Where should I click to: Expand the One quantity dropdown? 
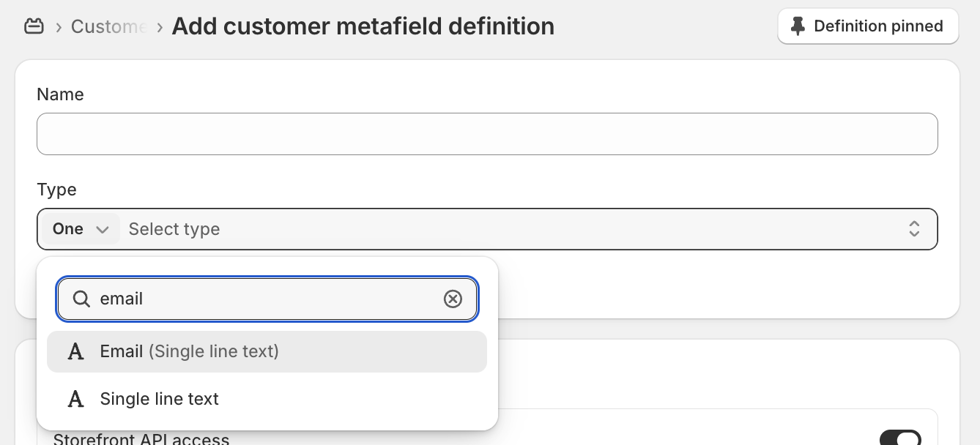(x=81, y=229)
